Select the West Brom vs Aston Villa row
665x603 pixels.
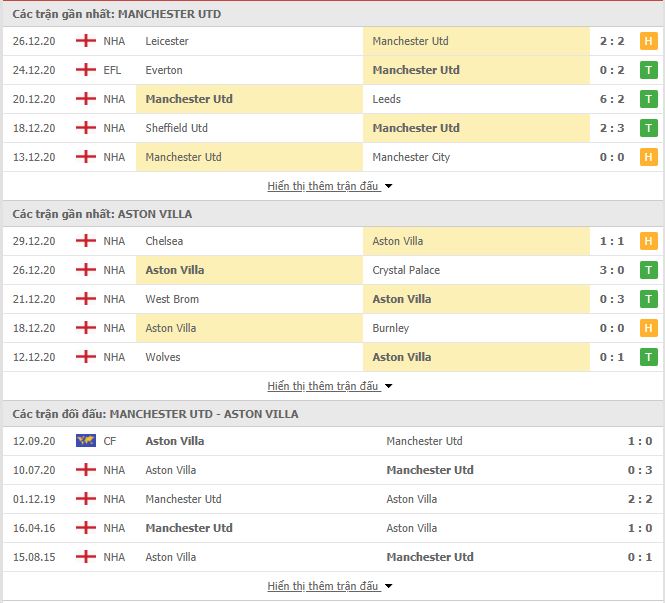[x=332, y=299]
